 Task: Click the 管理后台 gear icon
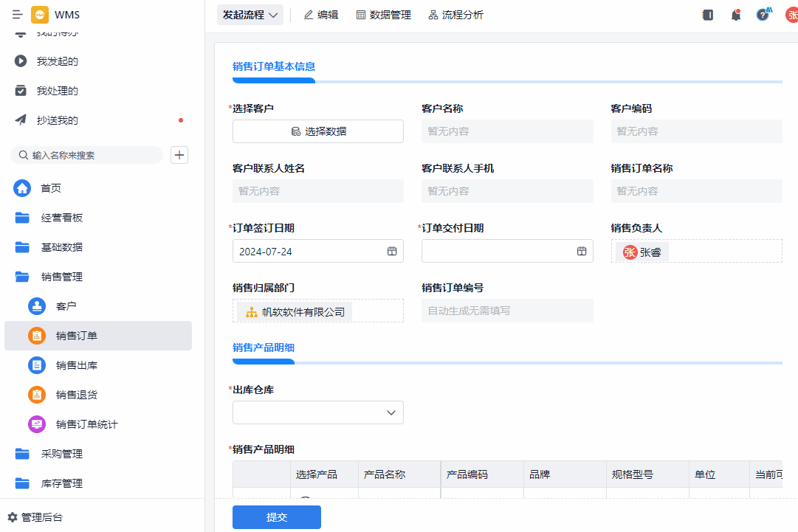pos(13,517)
